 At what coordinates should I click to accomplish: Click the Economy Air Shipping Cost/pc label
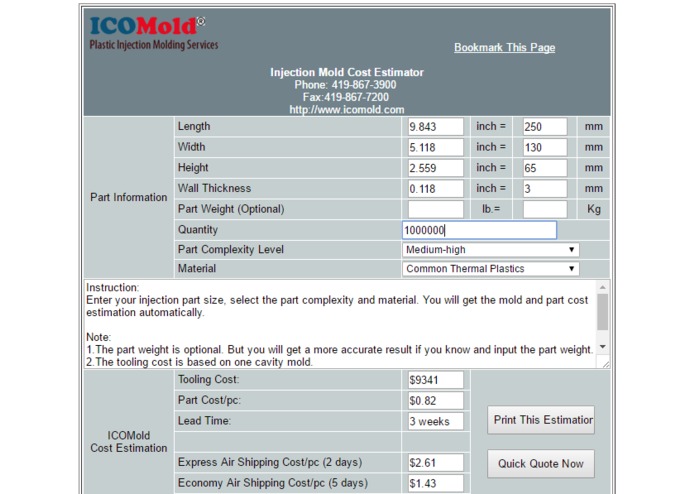(273, 483)
